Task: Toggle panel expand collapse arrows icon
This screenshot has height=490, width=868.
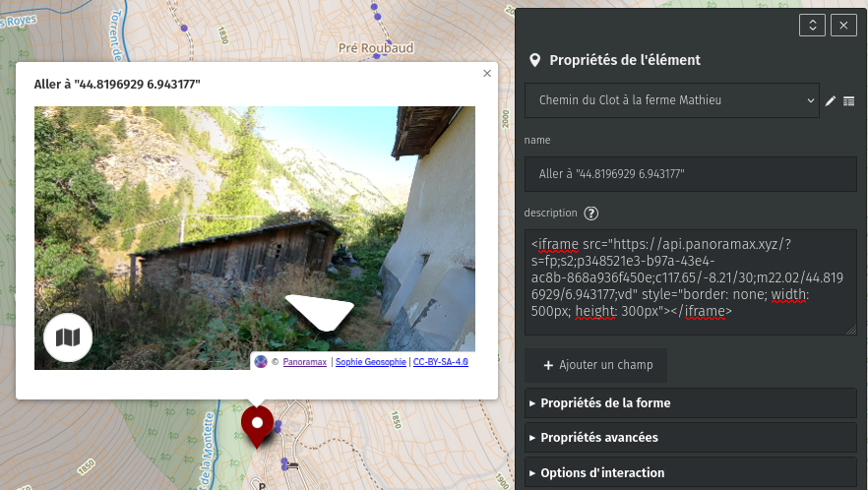Action: tap(812, 26)
